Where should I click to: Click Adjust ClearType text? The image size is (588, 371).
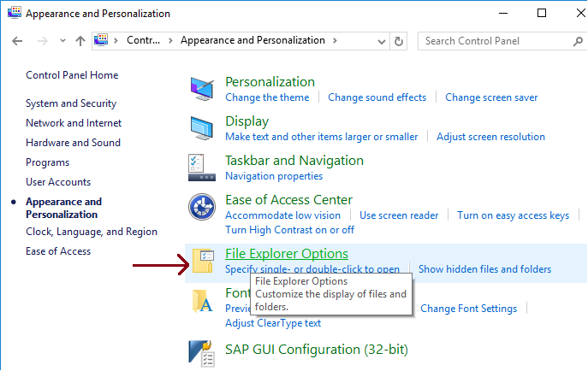pos(273,323)
